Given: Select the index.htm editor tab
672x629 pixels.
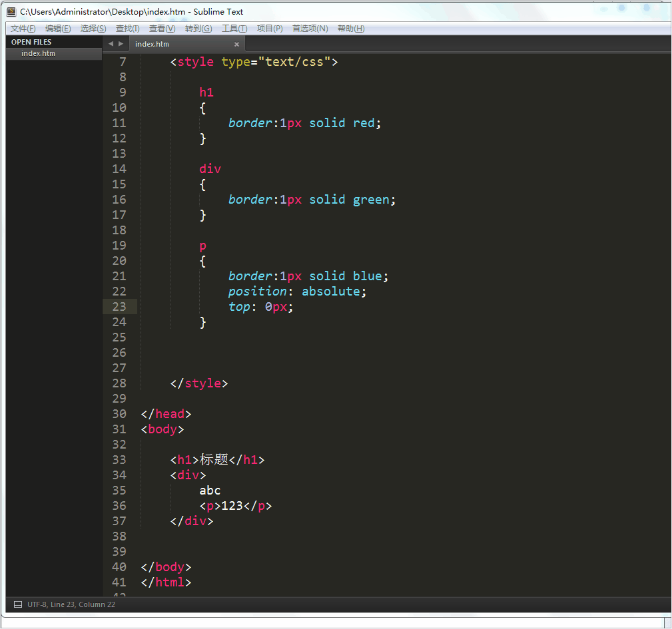Looking at the screenshot, I should pos(186,44).
